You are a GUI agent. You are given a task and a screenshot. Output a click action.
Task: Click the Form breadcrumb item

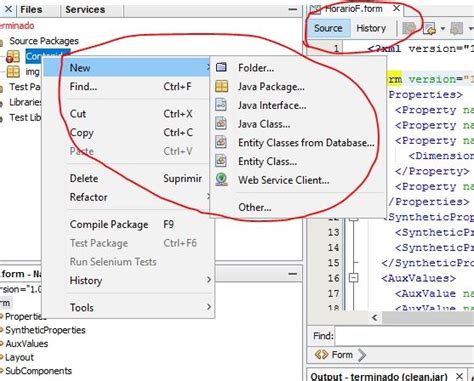click(x=342, y=355)
